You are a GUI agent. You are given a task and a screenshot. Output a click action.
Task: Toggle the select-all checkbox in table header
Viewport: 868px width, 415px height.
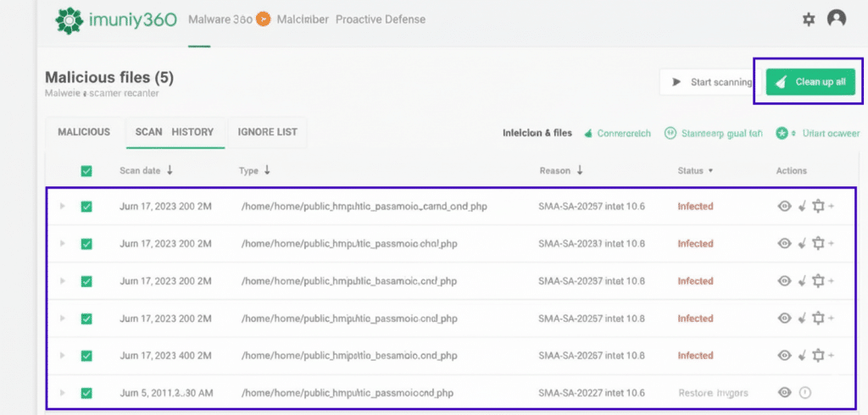coord(86,171)
